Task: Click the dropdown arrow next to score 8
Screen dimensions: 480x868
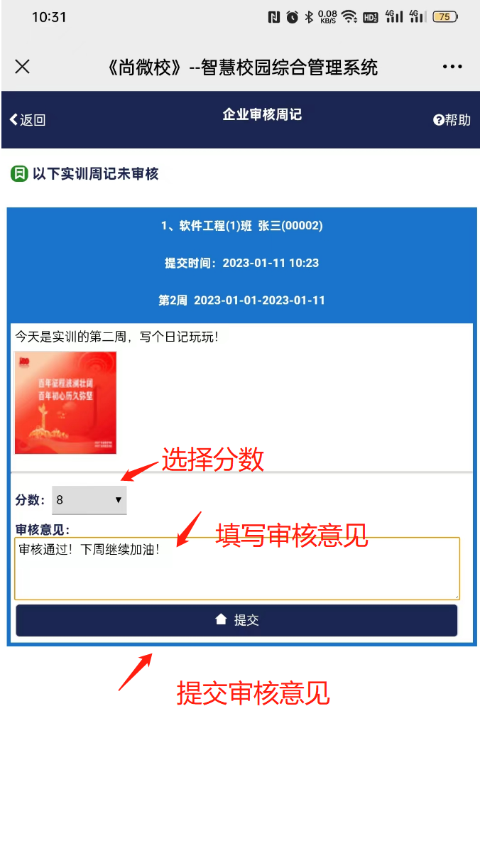Action: coord(119,500)
